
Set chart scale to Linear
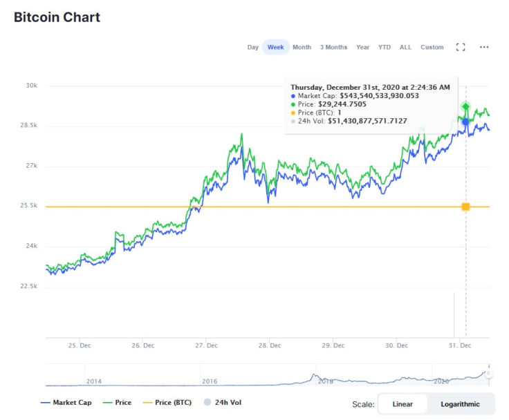coord(402,404)
